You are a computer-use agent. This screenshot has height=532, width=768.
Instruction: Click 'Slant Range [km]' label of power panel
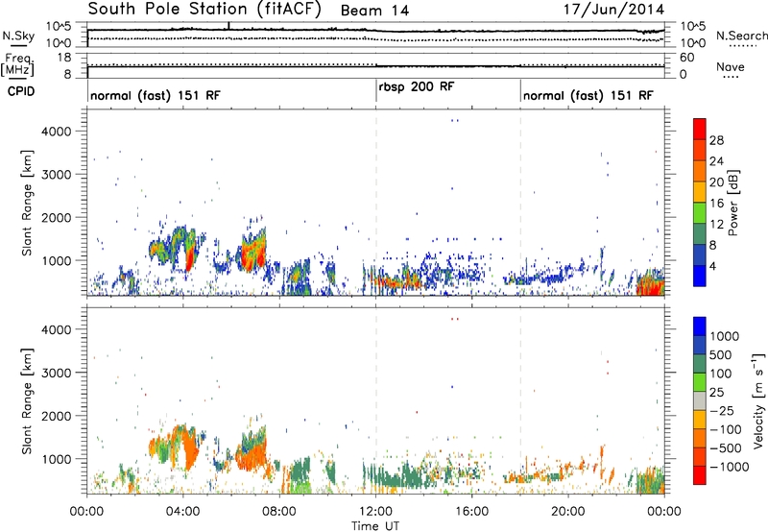click(x=27, y=203)
